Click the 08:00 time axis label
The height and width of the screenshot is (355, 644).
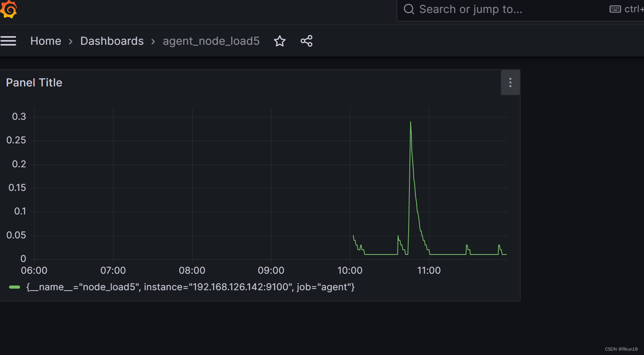click(x=192, y=271)
